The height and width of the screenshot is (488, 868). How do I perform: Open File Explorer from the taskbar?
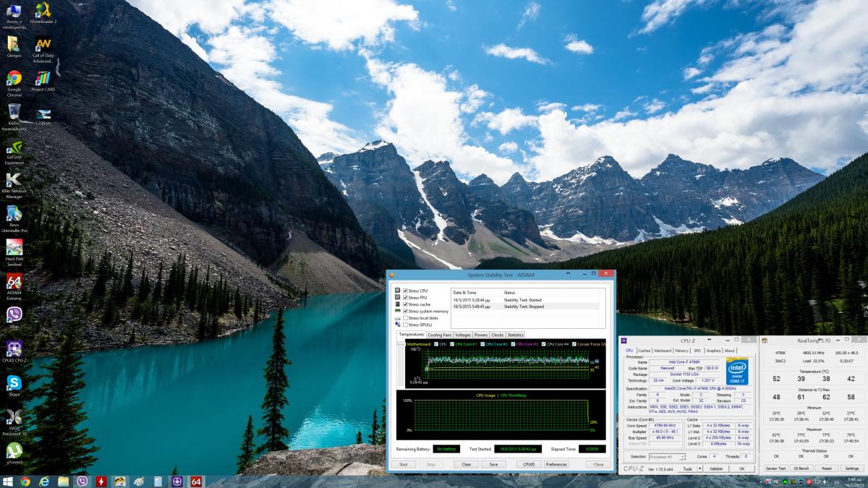click(x=64, y=481)
